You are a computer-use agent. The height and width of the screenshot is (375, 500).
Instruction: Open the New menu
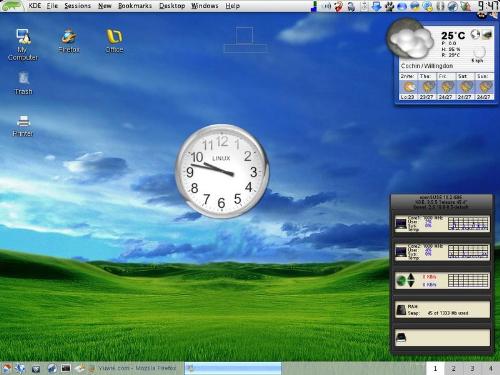tap(105, 6)
